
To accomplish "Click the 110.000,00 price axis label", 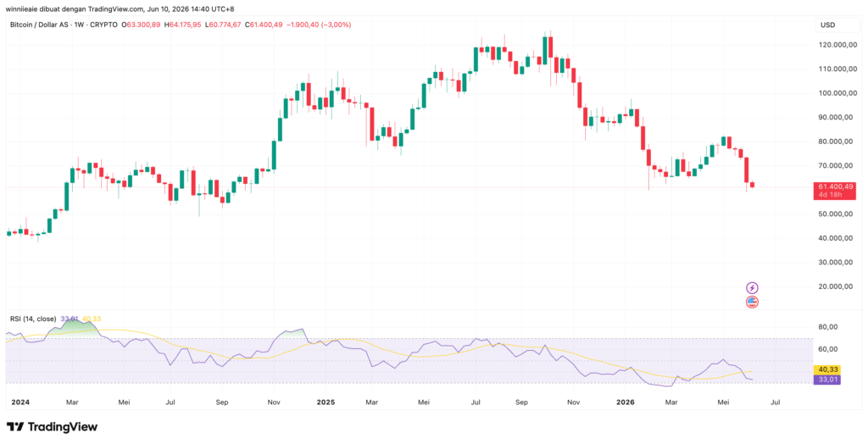I will (x=837, y=69).
